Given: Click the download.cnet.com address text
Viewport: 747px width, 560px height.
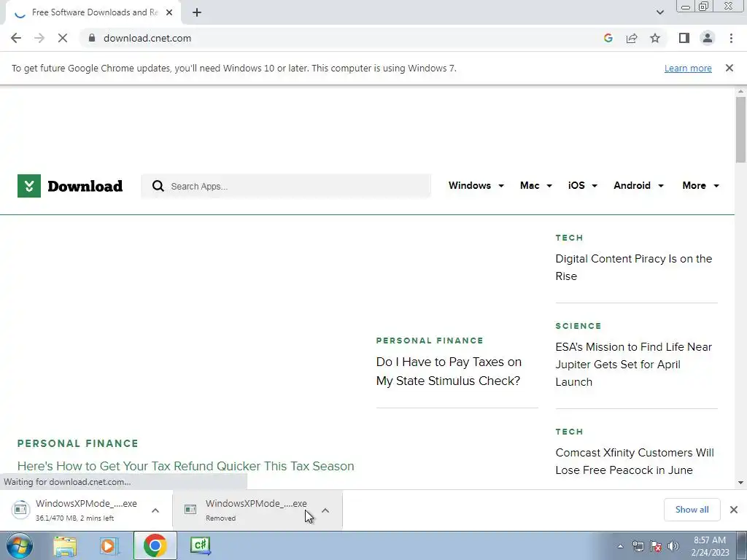Looking at the screenshot, I should tap(147, 38).
